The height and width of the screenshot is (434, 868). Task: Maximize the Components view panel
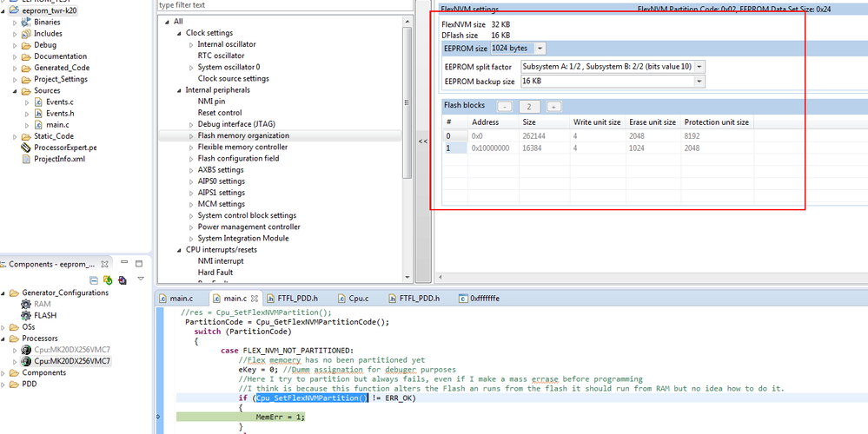click(139, 264)
